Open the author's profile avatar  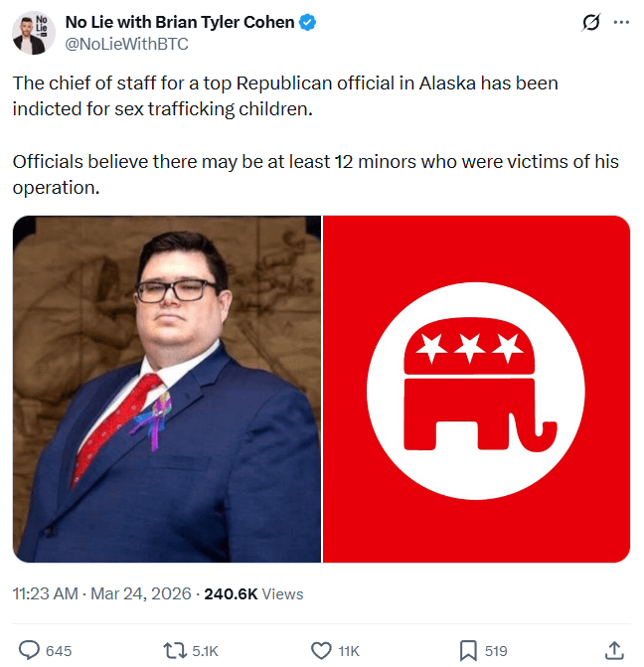(x=33, y=33)
